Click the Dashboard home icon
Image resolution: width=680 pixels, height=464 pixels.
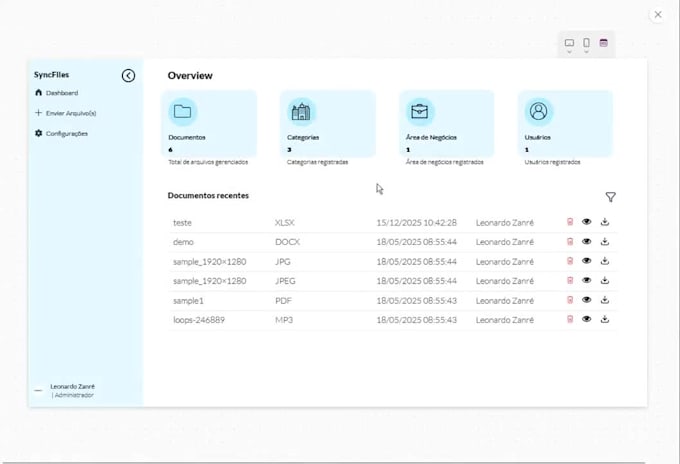point(39,92)
